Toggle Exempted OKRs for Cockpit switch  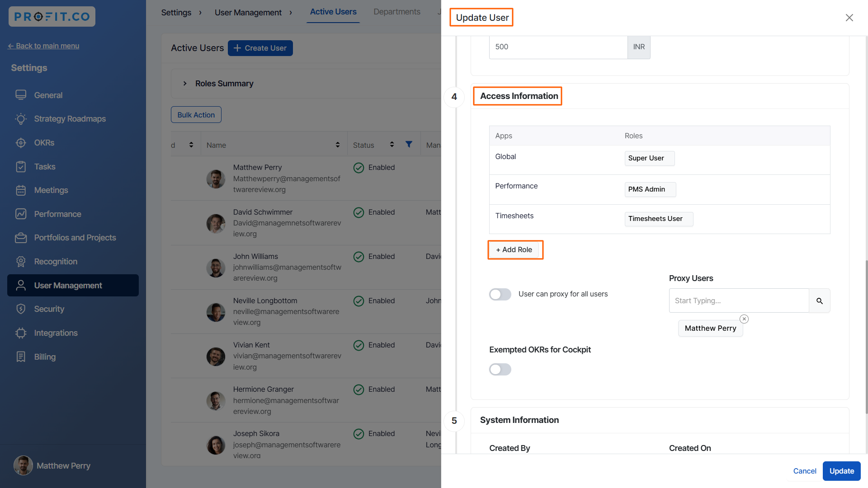(500, 370)
